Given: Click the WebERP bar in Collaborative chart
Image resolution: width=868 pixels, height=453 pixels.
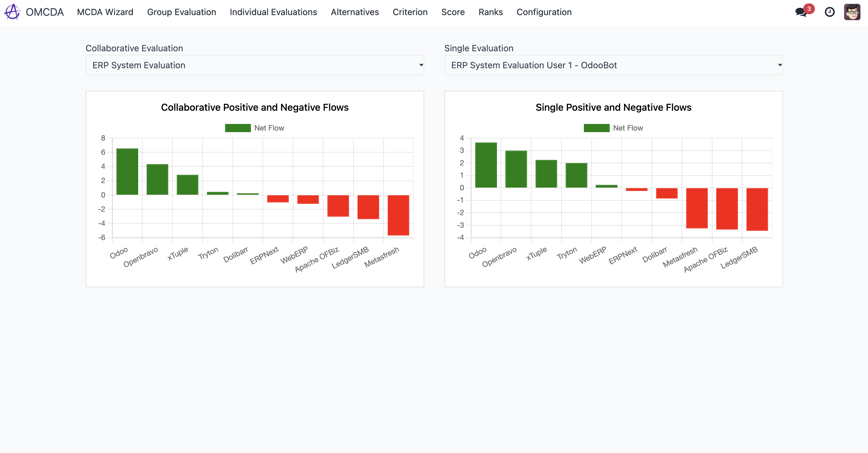Looking at the screenshot, I should pos(308,199).
